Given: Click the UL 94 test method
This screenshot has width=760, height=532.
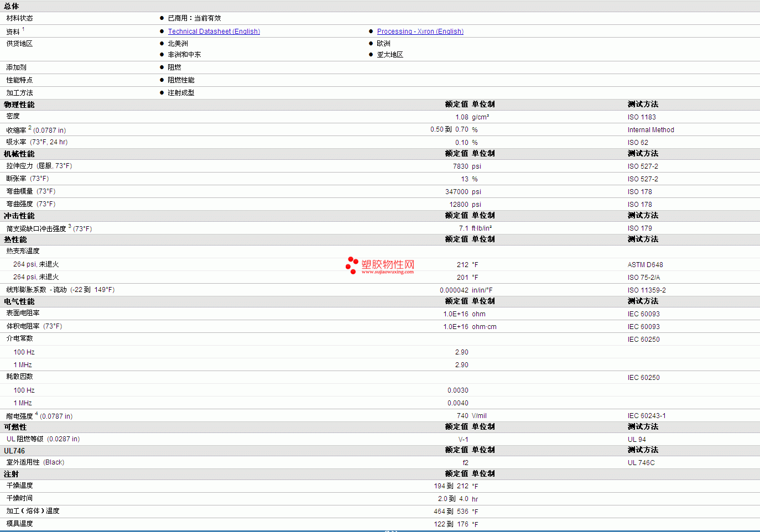Looking at the screenshot, I should coord(637,440).
